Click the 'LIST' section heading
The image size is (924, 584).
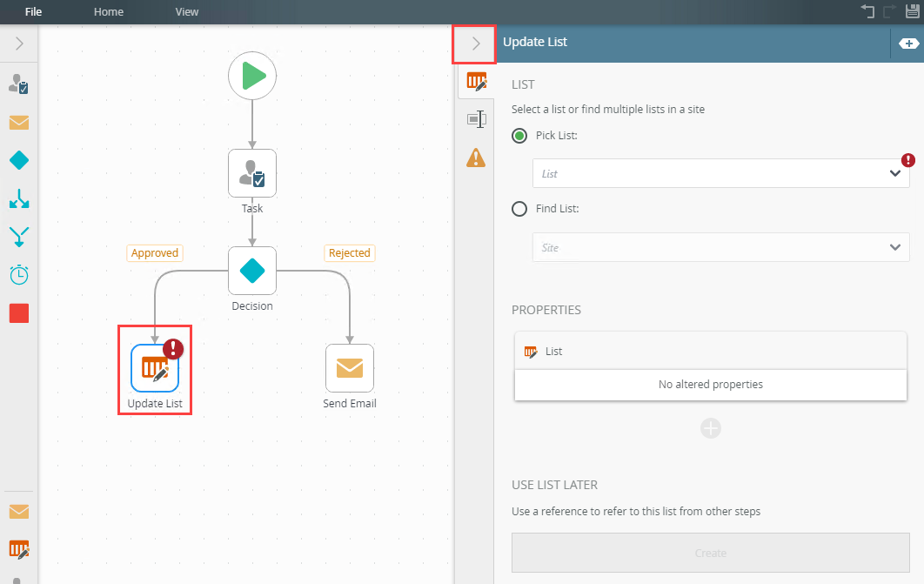point(523,85)
